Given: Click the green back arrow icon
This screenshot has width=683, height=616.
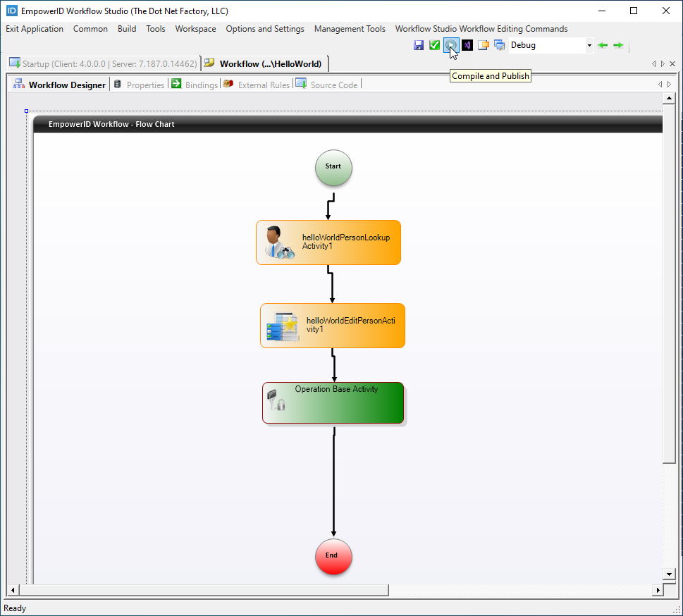Looking at the screenshot, I should [x=602, y=44].
